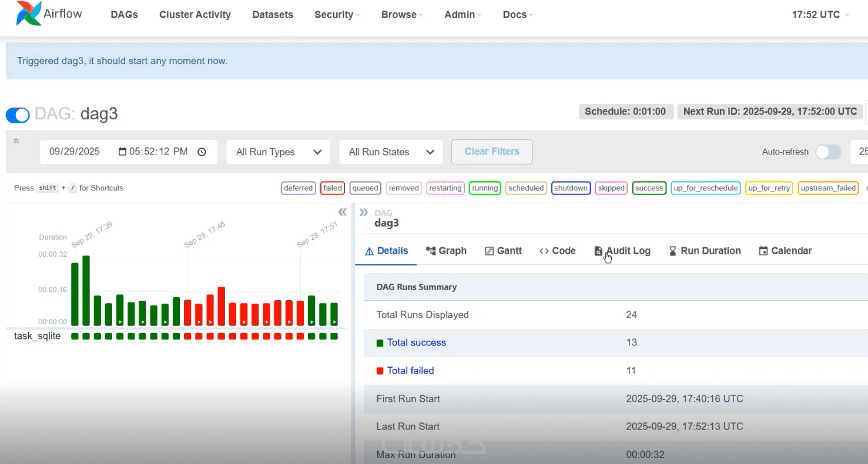
Task: Click the Next Run ID badge
Action: pos(770,112)
